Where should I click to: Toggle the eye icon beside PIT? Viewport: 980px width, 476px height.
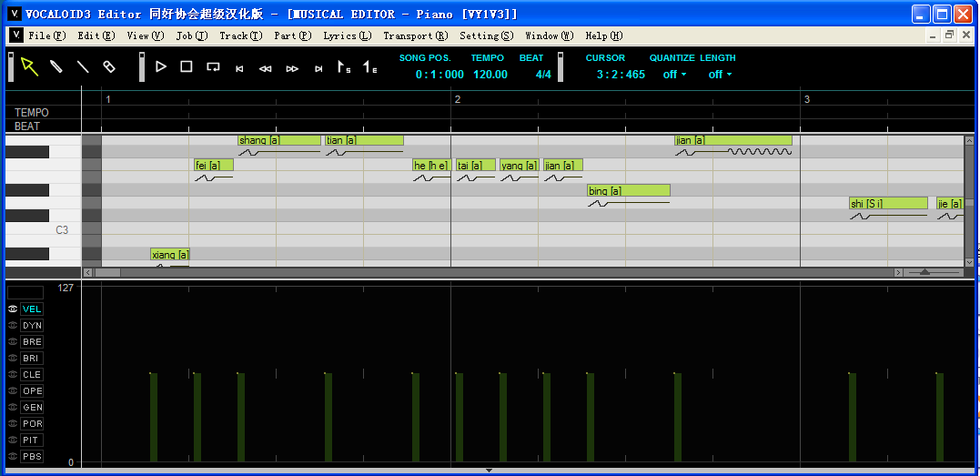[13, 440]
